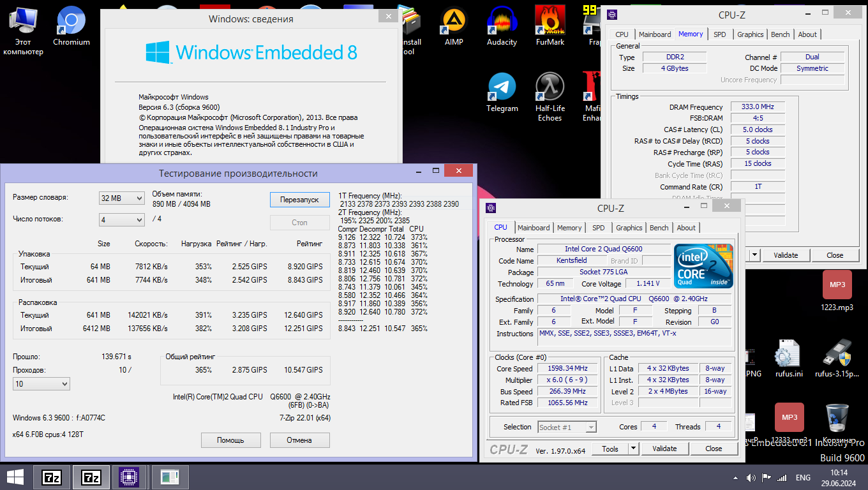This screenshot has width=868, height=490.
Task: Click the Помощь button in benchmark
Action: (x=230, y=440)
